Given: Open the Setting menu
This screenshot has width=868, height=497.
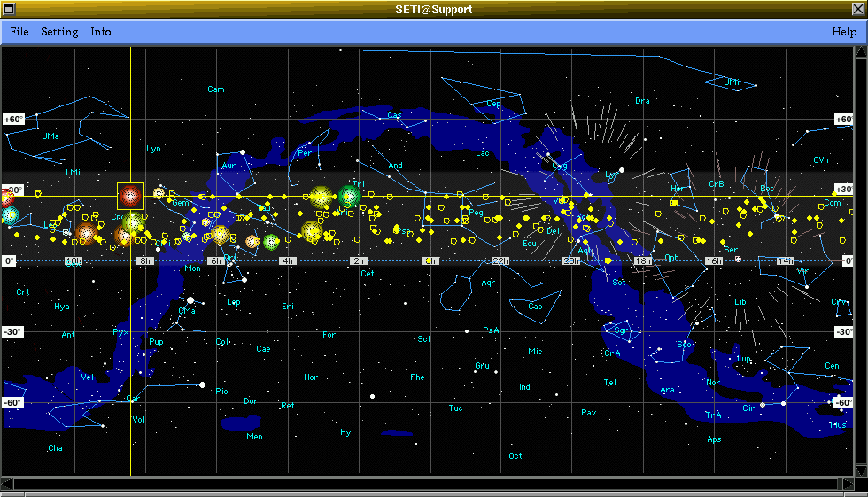Looking at the screenshot, I should click(59, 32).
